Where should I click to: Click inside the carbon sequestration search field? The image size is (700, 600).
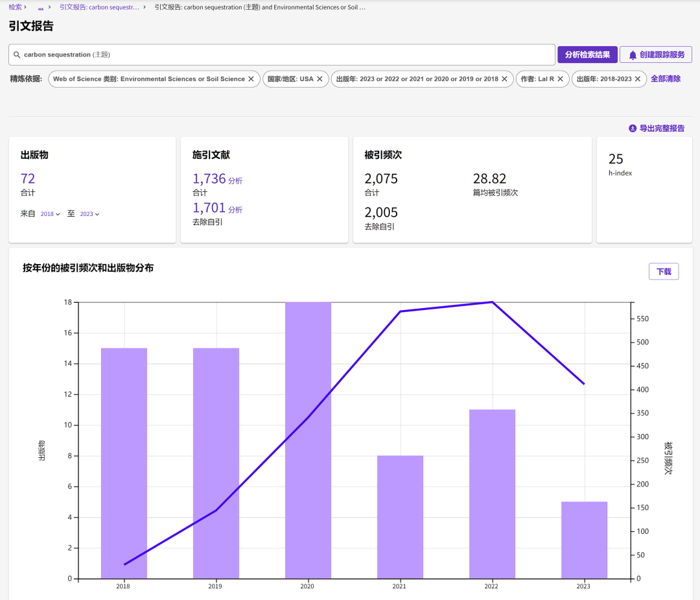[285, 55]
